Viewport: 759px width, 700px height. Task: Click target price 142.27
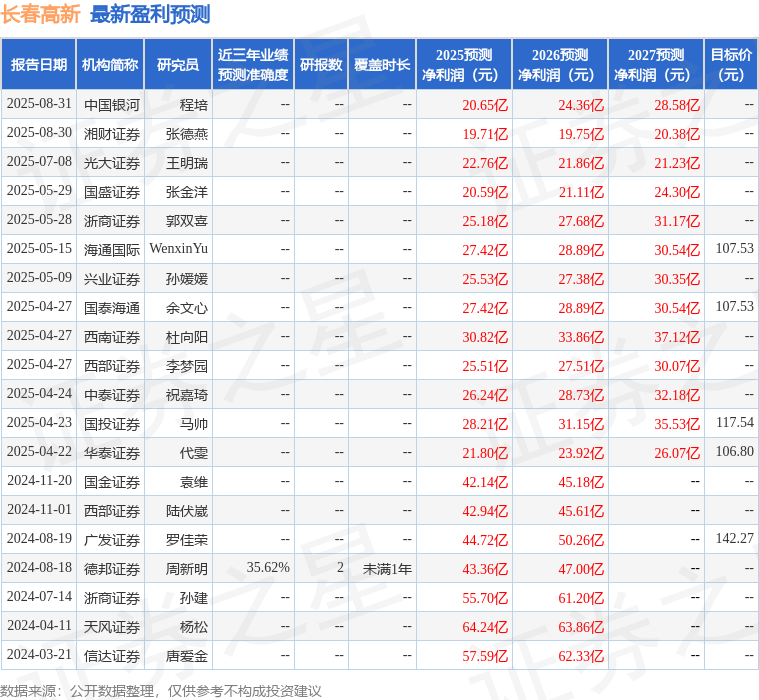click(735, 538)
